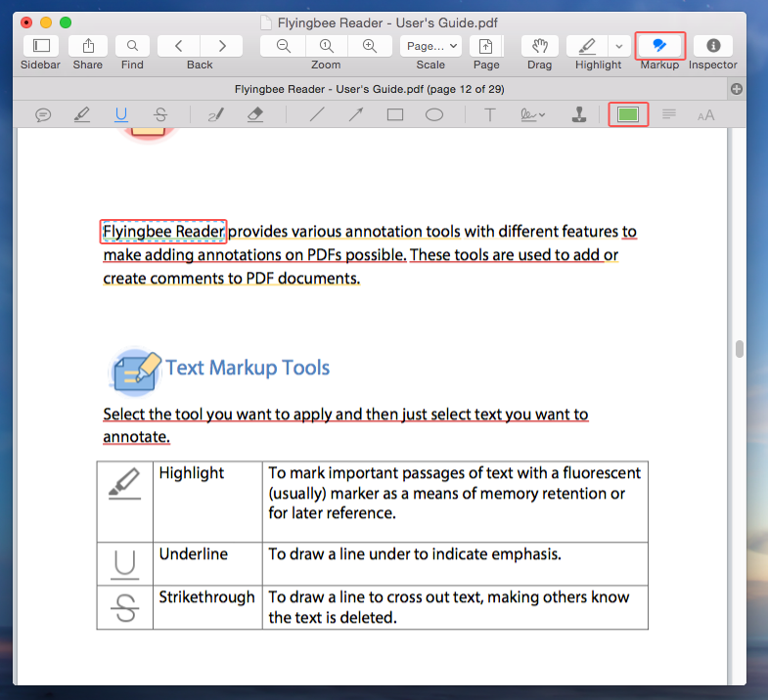
Task: Go forward with the right chevron
Action: click(222, 46)
